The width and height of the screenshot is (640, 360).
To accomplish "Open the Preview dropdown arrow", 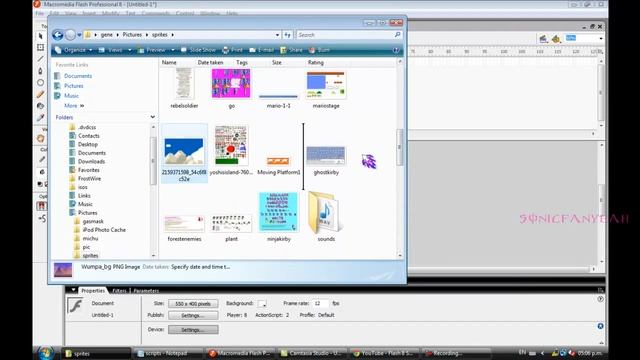I will pyautogui.click(x=173, y=50).
